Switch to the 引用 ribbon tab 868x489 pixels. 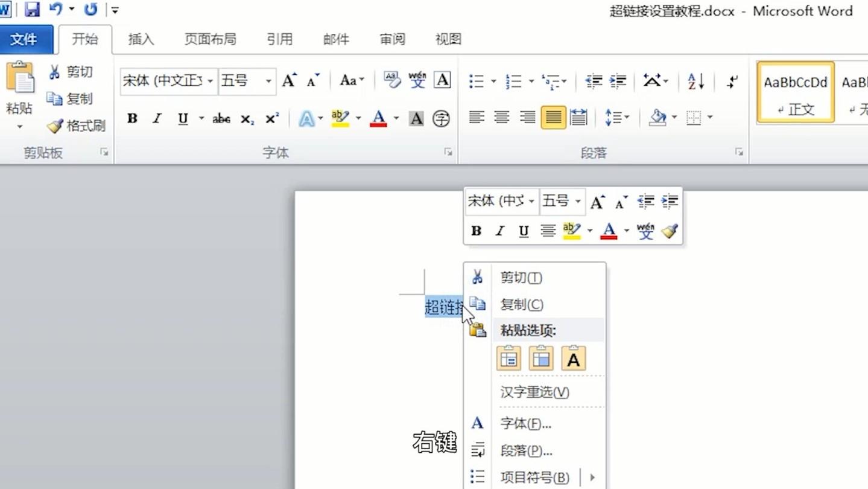pos(280,40)
